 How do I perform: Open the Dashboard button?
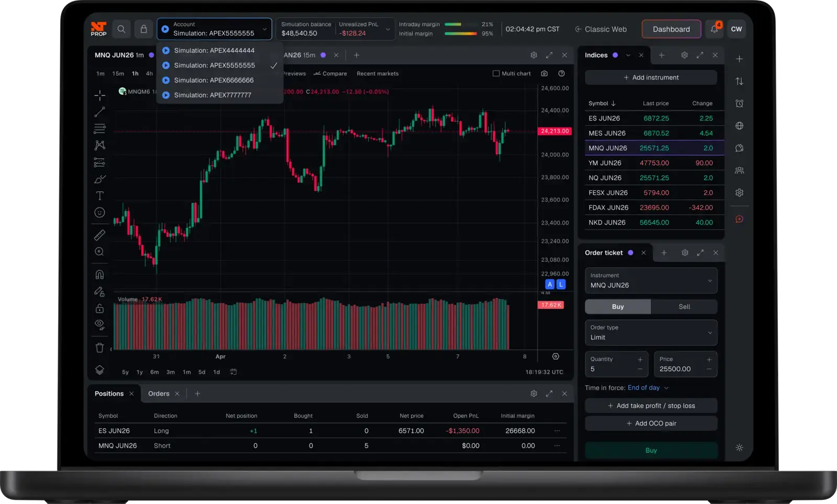(x=671, y=29)
